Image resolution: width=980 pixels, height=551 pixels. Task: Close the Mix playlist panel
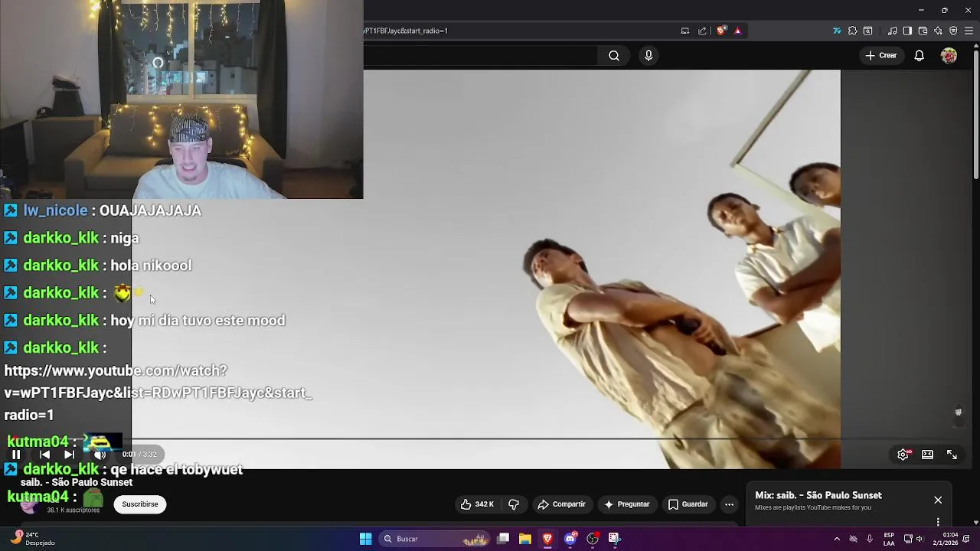pos(938,500)
